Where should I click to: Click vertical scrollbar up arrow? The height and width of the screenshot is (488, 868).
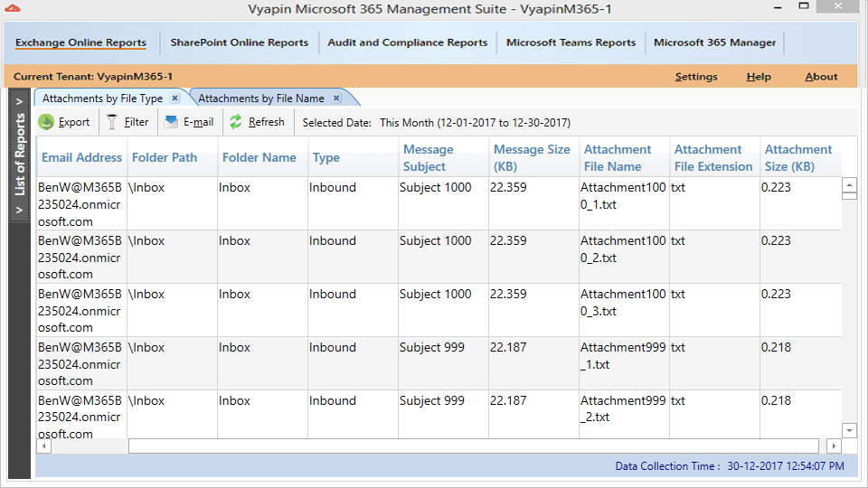coord(849,184)
